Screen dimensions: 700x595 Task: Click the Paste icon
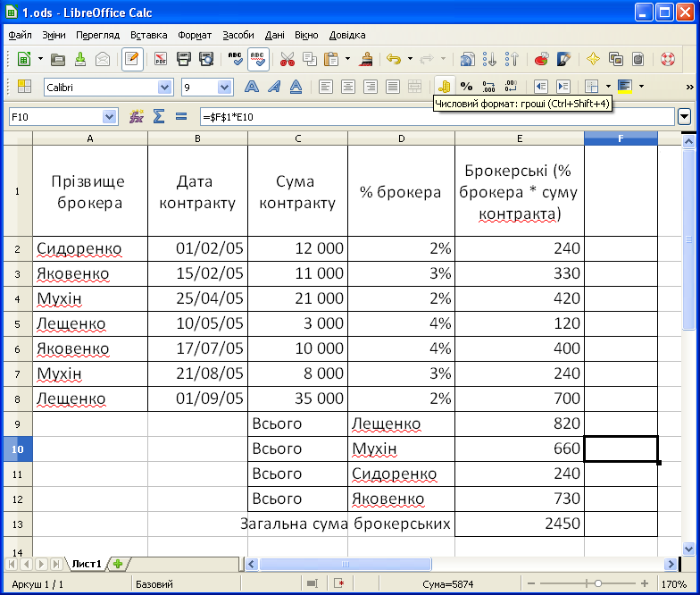coord(332,59)
